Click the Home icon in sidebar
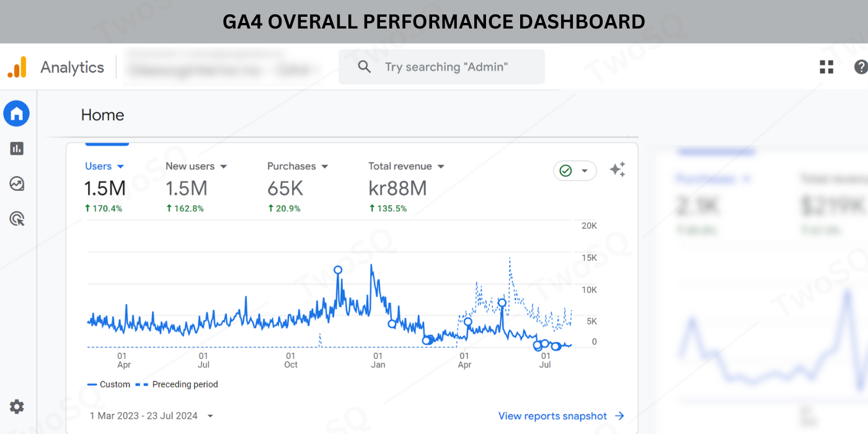Image resolution: width=868 pixels, height=434 pixels. 17,113
